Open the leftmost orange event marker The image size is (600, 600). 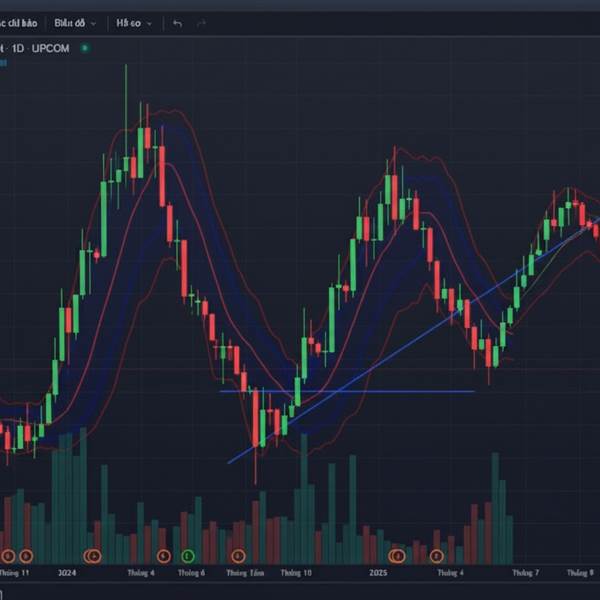[x=8, y=556]
